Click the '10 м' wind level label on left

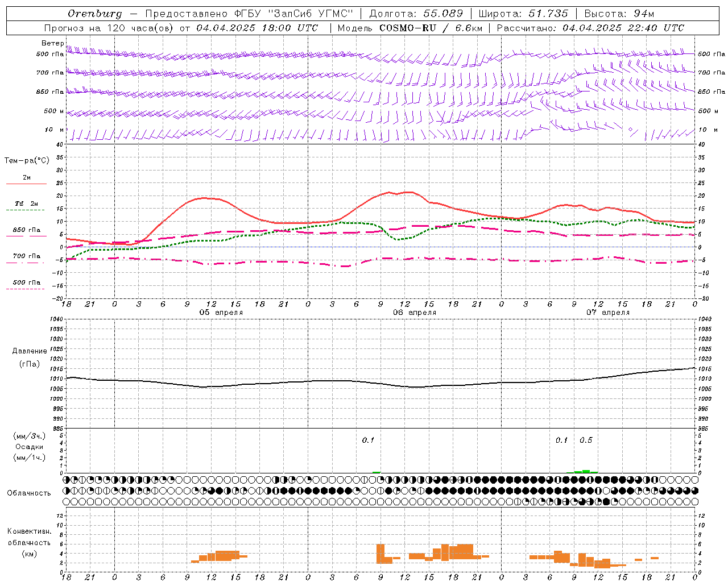[55, 130]
